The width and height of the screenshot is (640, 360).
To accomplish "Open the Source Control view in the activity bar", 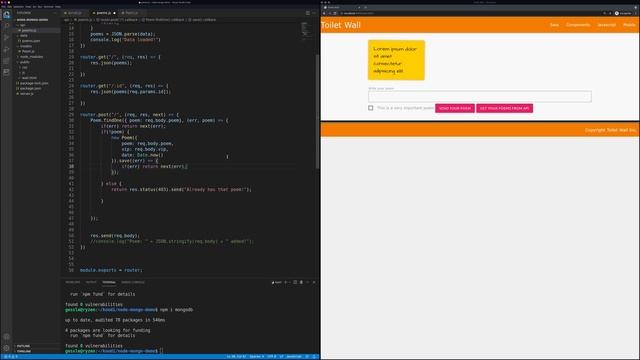I will coord(7,38).
